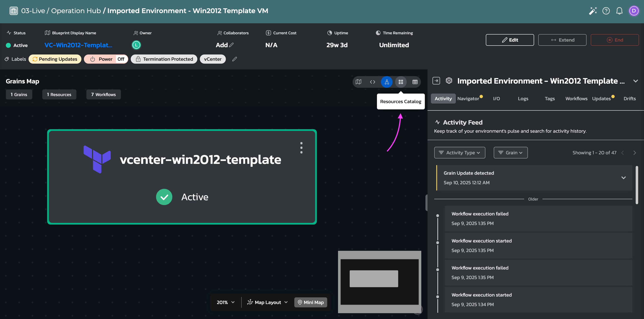Image resolution: width=644 pixels, height=319 pixels.
Task: Open the VC-Win2012-Templat... blueprint link
Action: click(78, 45)
